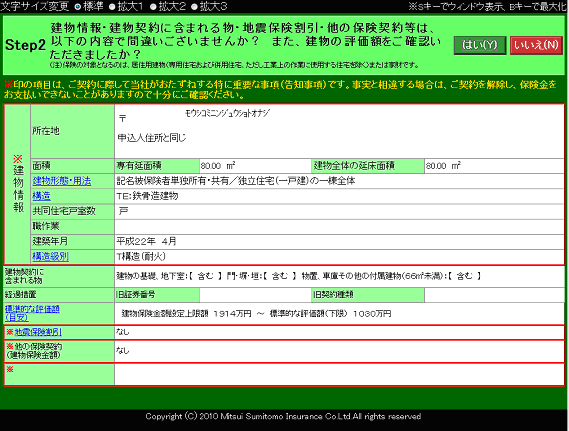Viewport: 569px width, 431px height.
Task: Click the 旧証券番号 empty field
Action: 255,295
